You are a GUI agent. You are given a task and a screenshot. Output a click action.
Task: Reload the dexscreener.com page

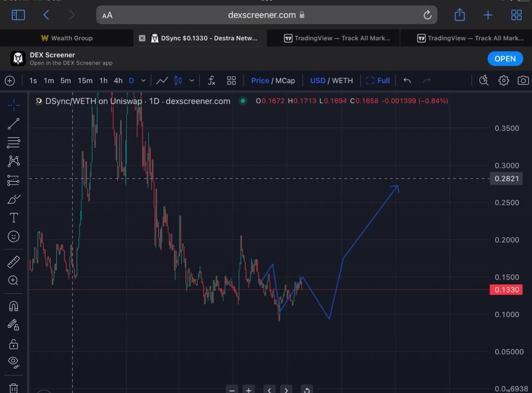[x=427, y=15]
